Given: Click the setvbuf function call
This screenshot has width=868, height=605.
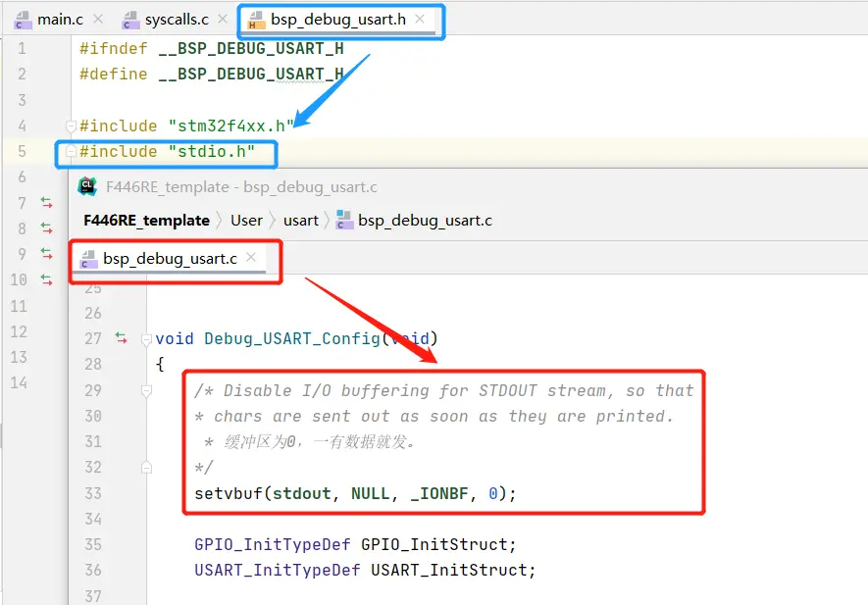Looking at the screenshot, I should point(229,493).
